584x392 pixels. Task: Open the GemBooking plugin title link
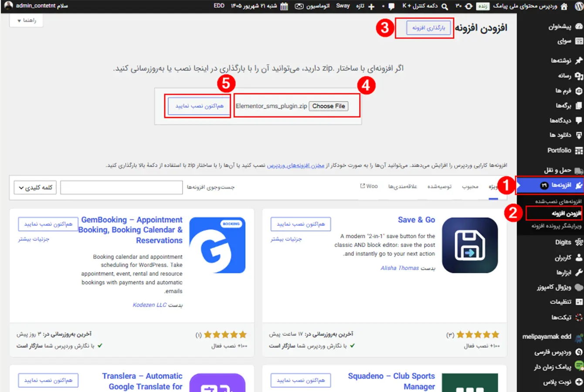[x=131, y=230]
